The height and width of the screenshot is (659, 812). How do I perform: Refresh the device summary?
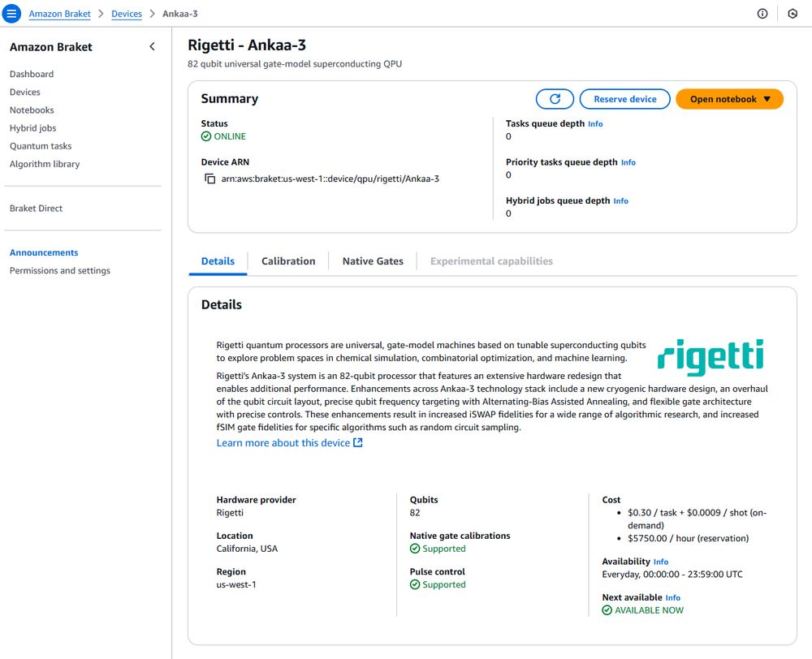[x=555, y=99]
